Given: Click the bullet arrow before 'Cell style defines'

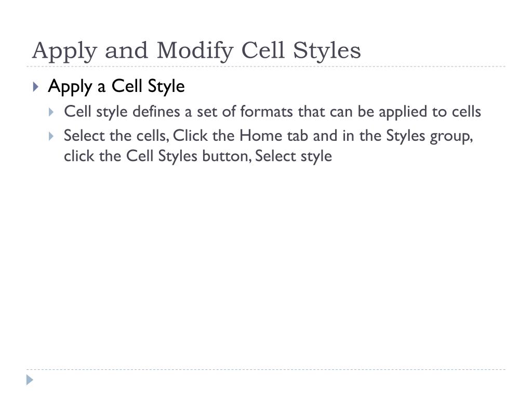Looking at the screenshot, I should tap(51, 112).
